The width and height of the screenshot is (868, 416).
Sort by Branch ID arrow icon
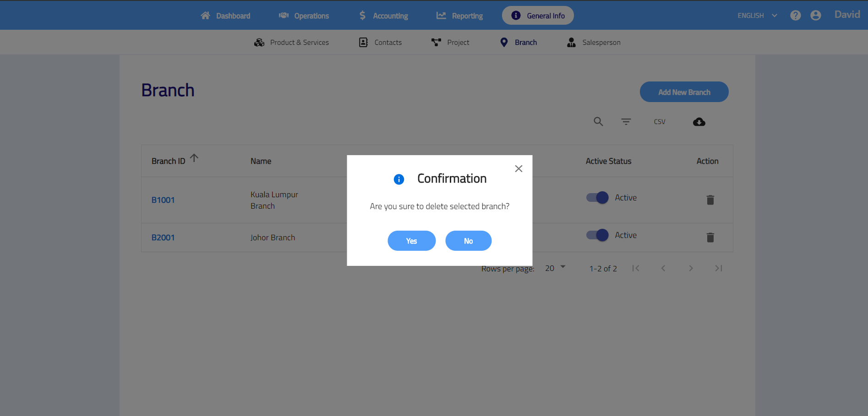point(194,158)
